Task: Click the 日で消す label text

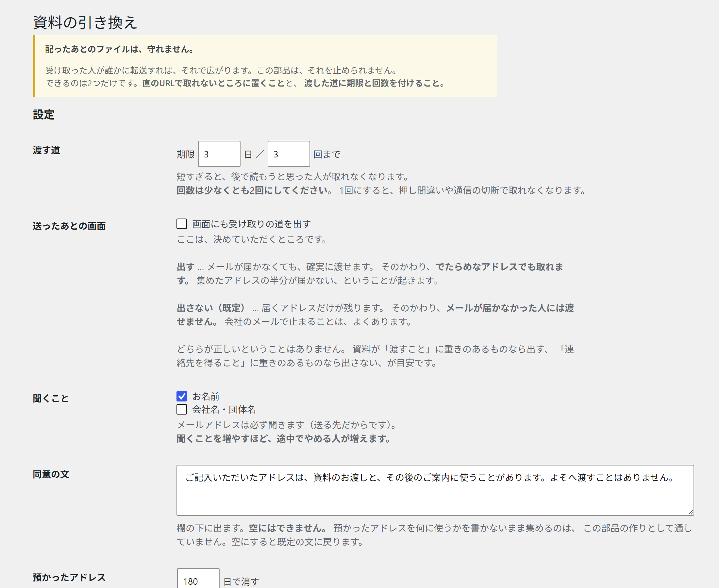Action: pyautogui.click(x=241, y=581)
